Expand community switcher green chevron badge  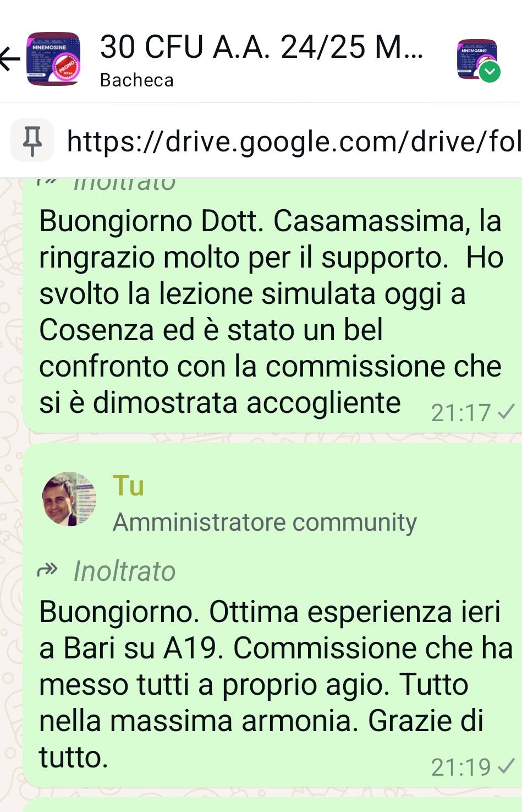pyautogui.click(x=490, y=72)
